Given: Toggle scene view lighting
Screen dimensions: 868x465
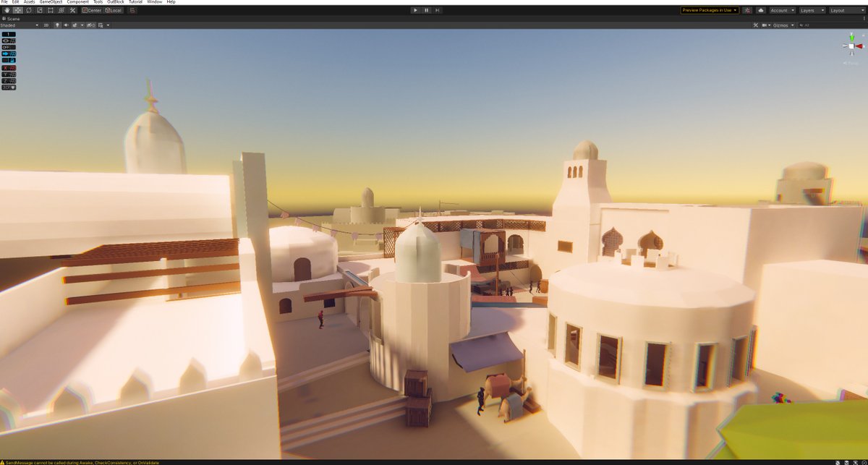Looking at the screenshot, I should pos(57,25).
